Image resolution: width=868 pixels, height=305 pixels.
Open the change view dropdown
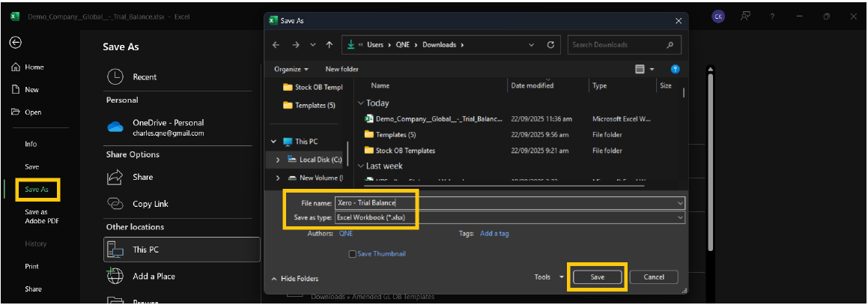pos(652,69)
